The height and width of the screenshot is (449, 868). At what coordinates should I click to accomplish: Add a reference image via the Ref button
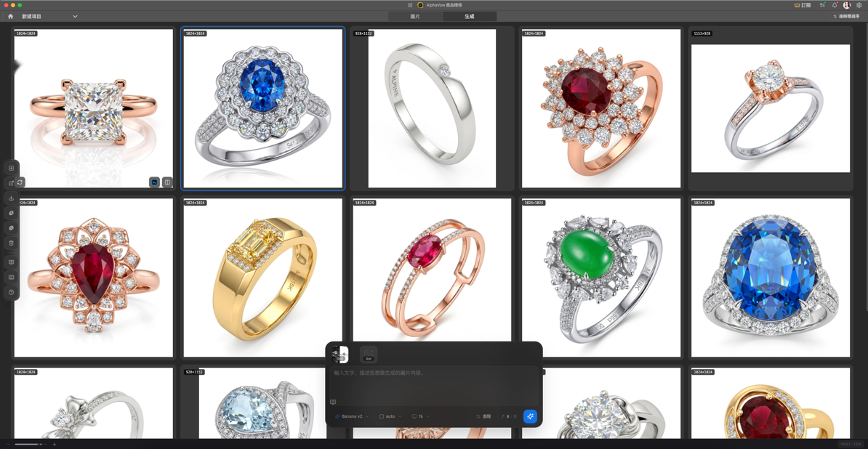pos(369,355)
